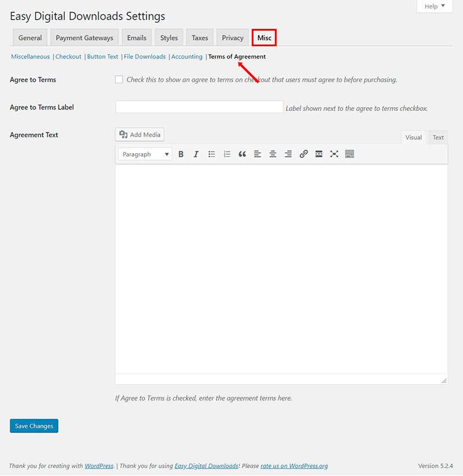Viewport: 463px width, 476px height.
Task: Toggle bold formatting in the editor toolbar
Action: 181,154
